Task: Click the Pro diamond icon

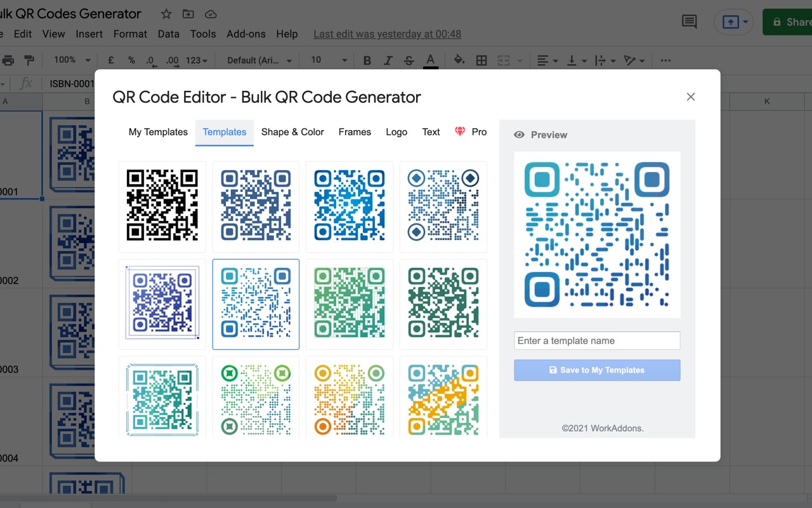Action: coord(461,131)
